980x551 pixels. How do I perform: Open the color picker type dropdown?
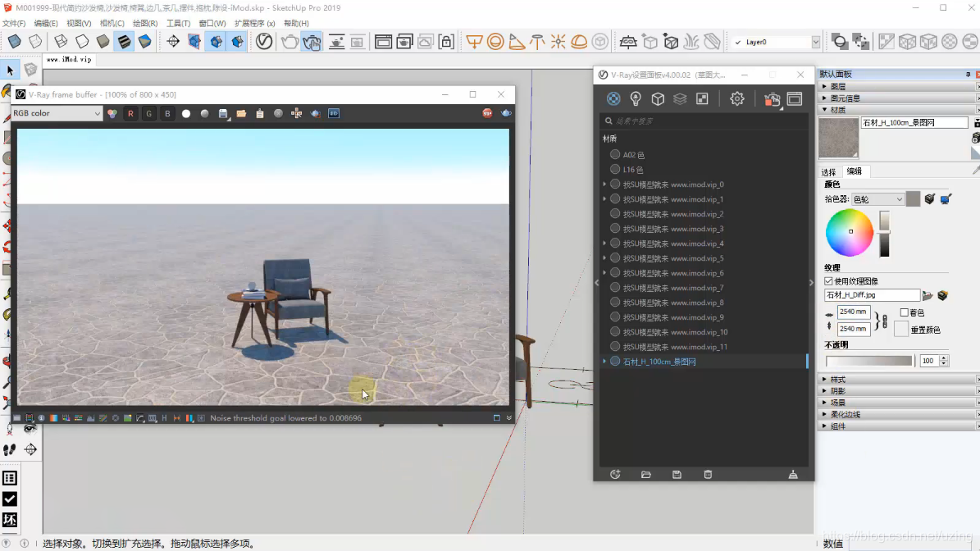tap(877, 199)
